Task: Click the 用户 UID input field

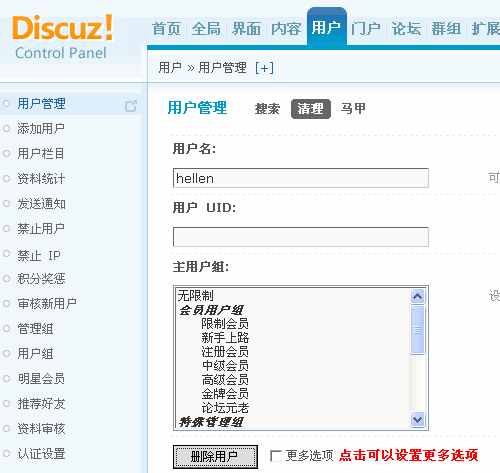Action: coord(301,237)
